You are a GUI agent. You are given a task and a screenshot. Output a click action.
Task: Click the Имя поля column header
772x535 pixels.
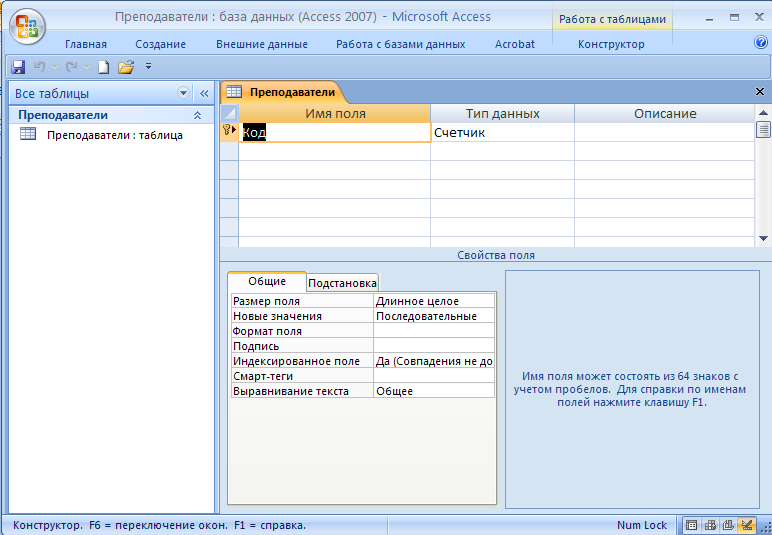click(x=335, y=114)
